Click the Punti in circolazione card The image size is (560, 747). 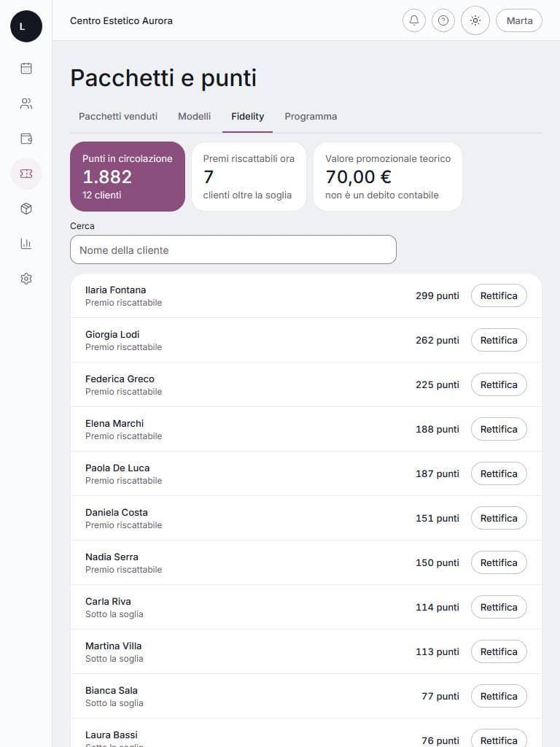point(128,177)
